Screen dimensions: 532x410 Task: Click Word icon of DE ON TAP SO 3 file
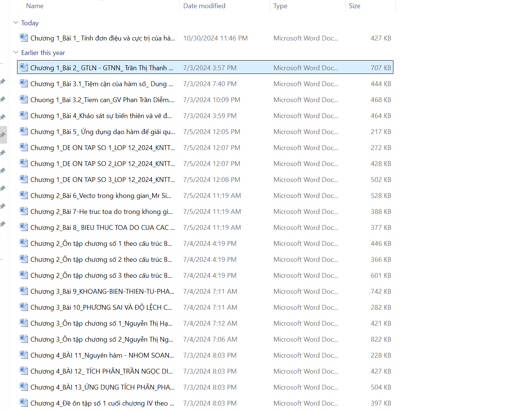[x=24, y=179]
